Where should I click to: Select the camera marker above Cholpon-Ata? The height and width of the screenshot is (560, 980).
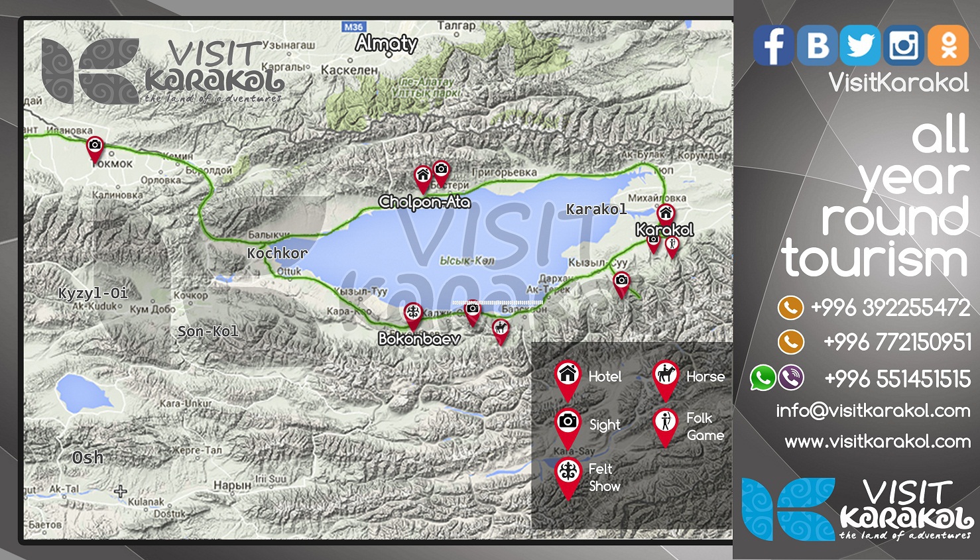441,172
